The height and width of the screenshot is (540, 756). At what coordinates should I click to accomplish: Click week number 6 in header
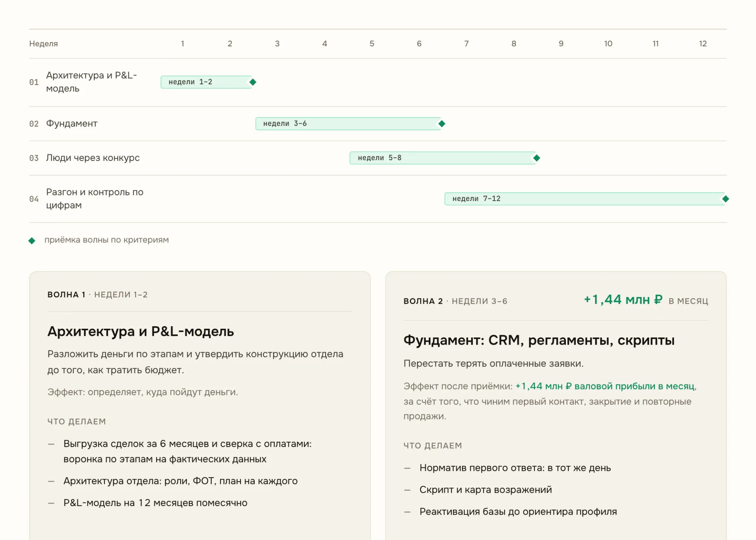click(419, 44)
